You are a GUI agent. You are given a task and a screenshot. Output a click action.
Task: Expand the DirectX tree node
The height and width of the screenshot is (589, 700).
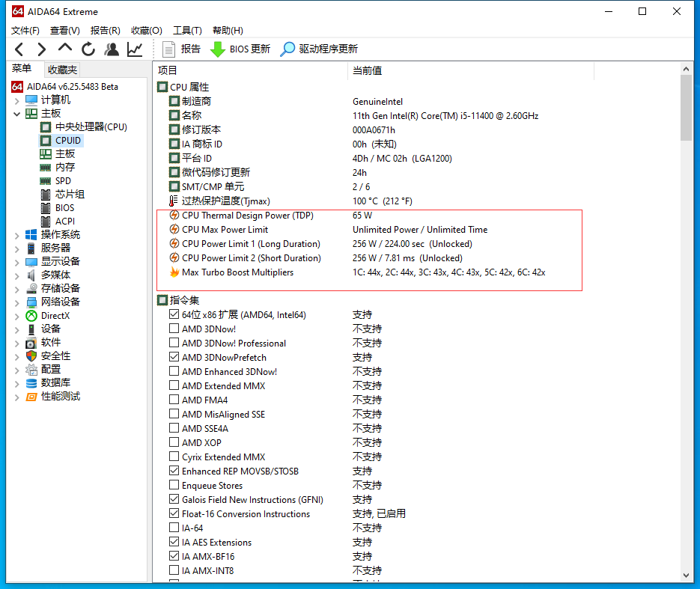[16, 317]
